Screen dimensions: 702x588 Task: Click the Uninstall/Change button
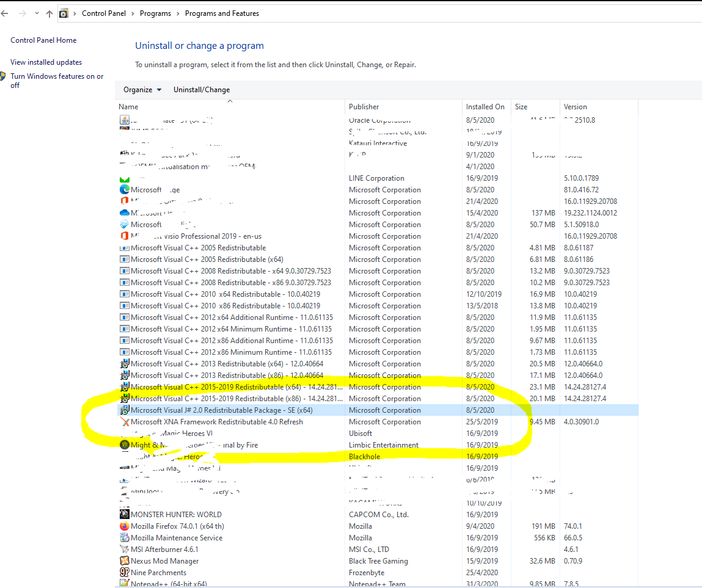point(202,89)
